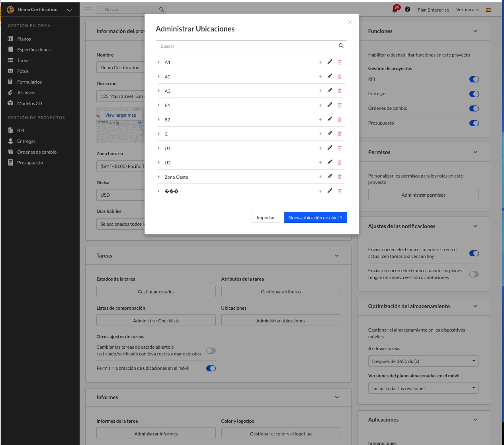Open the Archivar tareas dropdown
The width and height of the screenshot is (504, 445).
tap(423, 361)
